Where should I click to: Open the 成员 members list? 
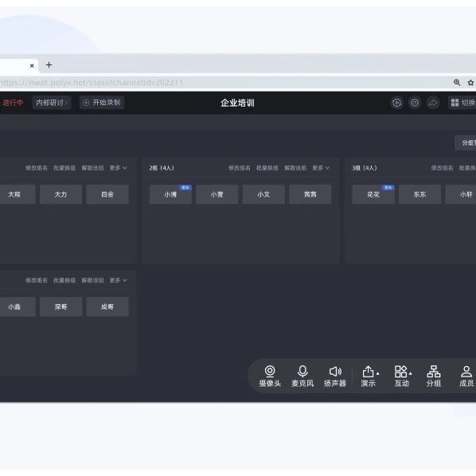[x=466, y=377]
